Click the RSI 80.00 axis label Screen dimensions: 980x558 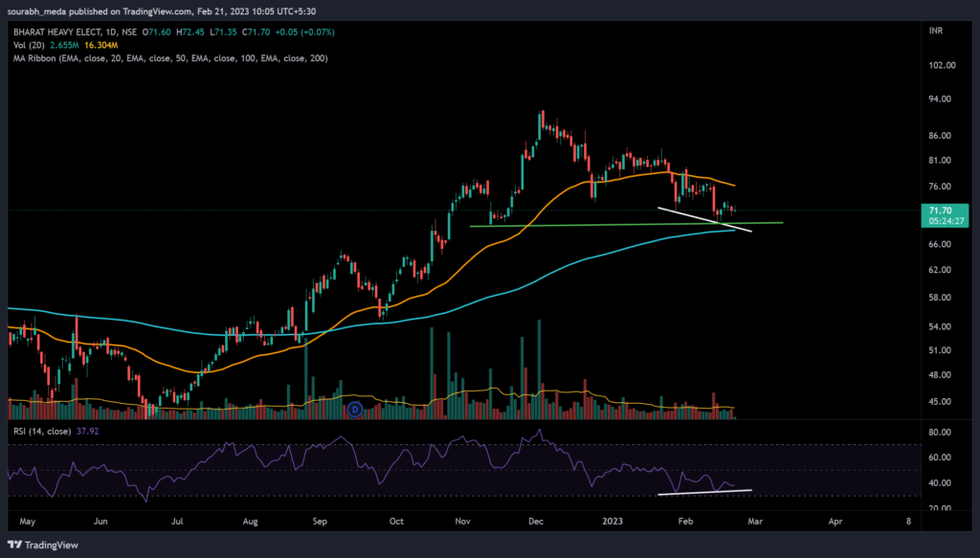click(x=940, y=433)
